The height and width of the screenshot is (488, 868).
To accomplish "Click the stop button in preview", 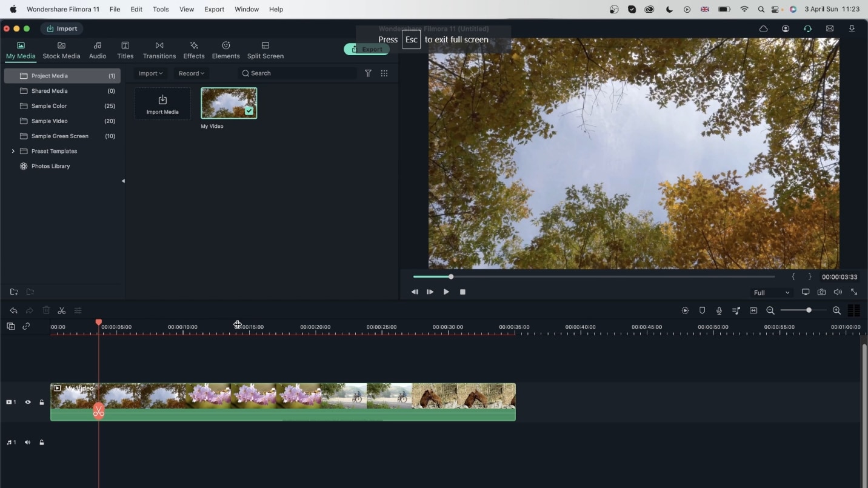I will pyautogui.click(x=462, y=292).
